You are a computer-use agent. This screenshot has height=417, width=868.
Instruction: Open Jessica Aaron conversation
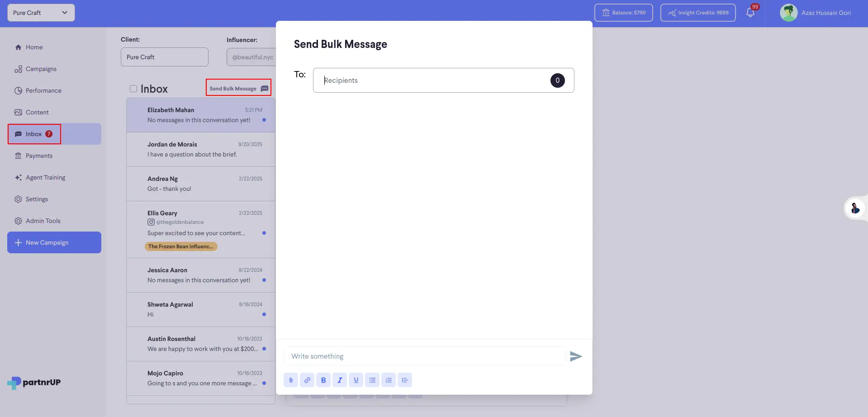[x=201, y=275]
